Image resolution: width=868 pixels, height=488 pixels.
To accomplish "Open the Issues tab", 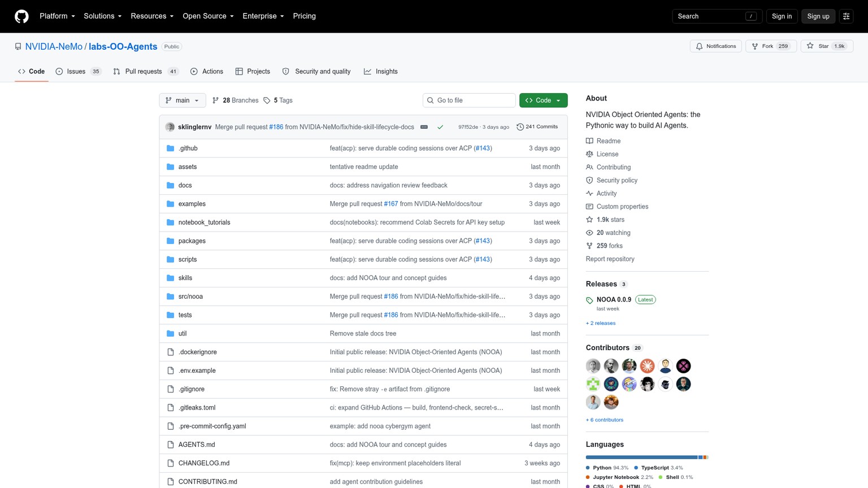I will [78, 72].
